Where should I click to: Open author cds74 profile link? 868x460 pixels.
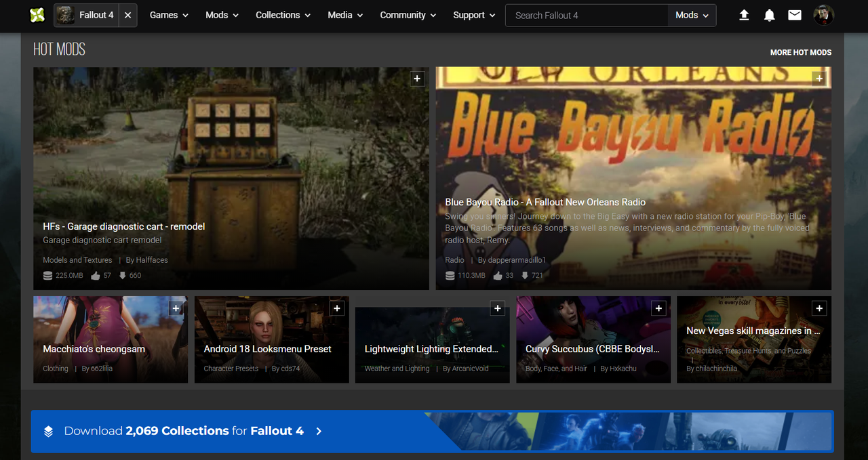[290, 369]
